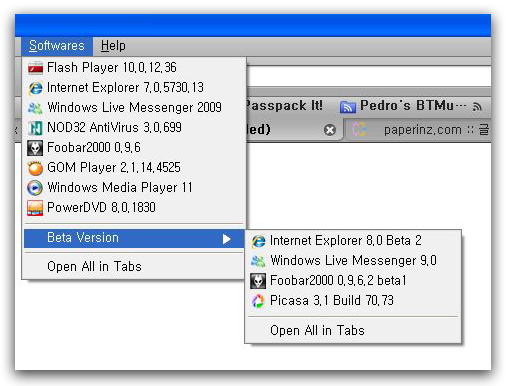Click the NOD32 AntiVirus icon
The image size is (506, 386).
pyautogui.click(x=35, y=128)
